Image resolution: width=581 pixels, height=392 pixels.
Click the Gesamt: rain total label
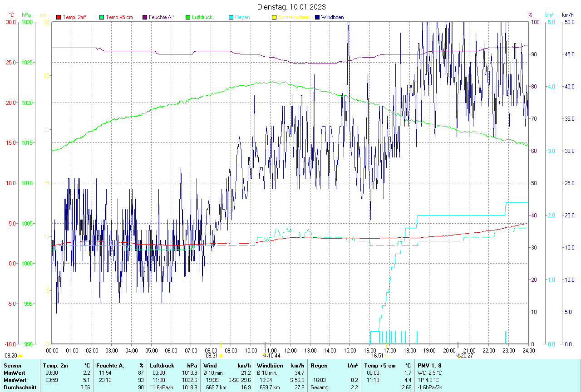(320, 387)
